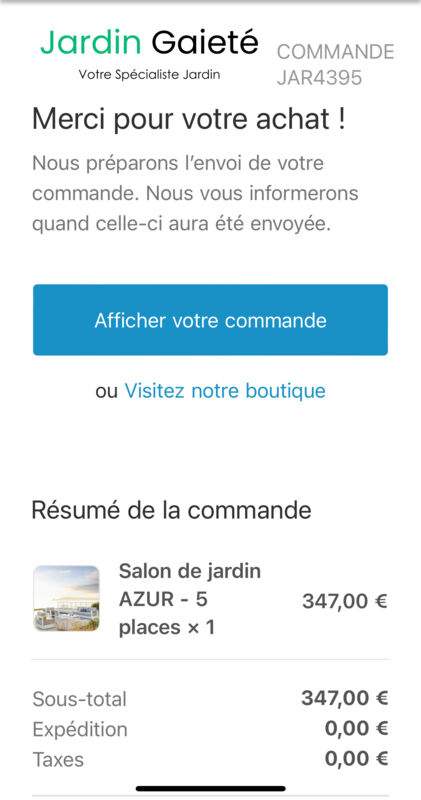Open Afficher votre commande
The width and height of the screenshot is (421, 800).
210,320
